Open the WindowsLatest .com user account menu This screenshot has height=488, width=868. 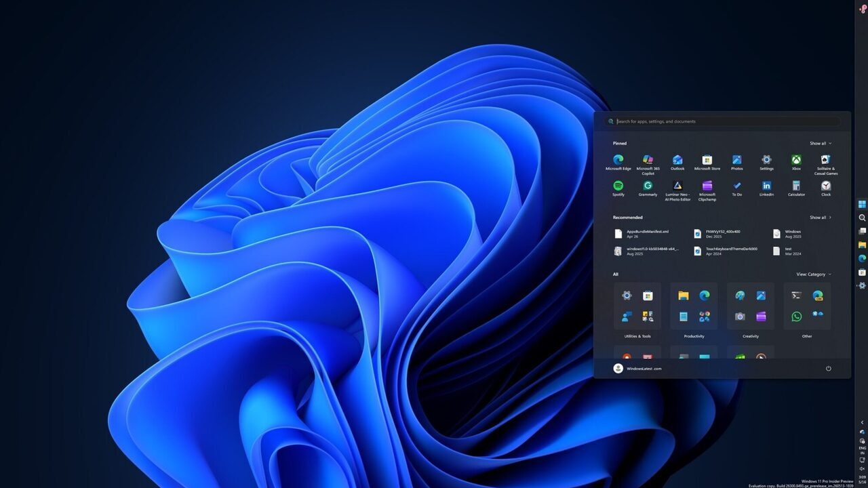pyautogui.click(x=637, y=369)
